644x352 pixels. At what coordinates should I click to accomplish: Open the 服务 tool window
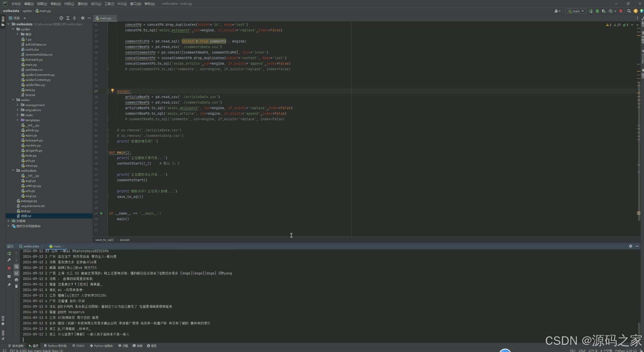click(x=152, y=346)
